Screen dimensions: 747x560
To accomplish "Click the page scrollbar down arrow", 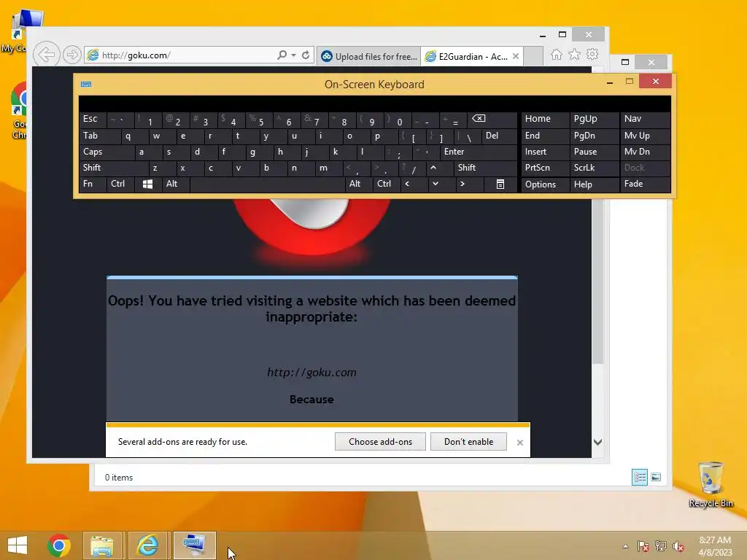I will coord(597,442).
